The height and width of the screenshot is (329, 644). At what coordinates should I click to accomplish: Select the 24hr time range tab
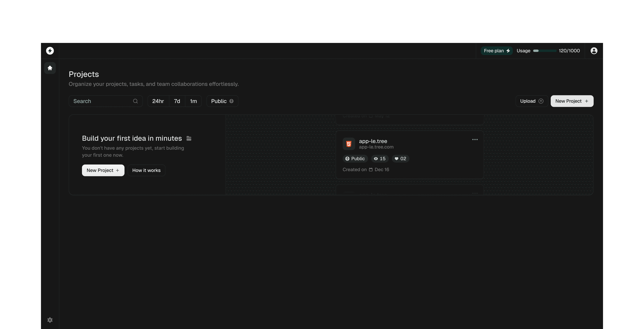158,101
